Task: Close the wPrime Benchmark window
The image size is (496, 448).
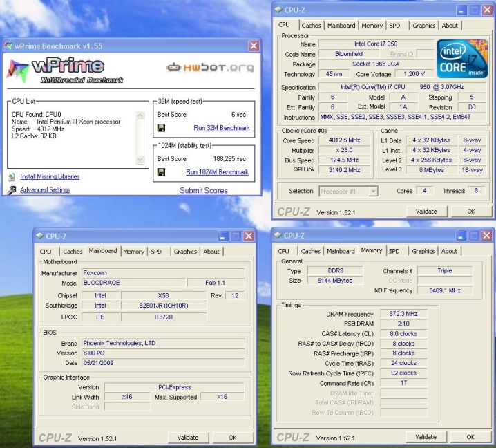Action: (254, 46)
